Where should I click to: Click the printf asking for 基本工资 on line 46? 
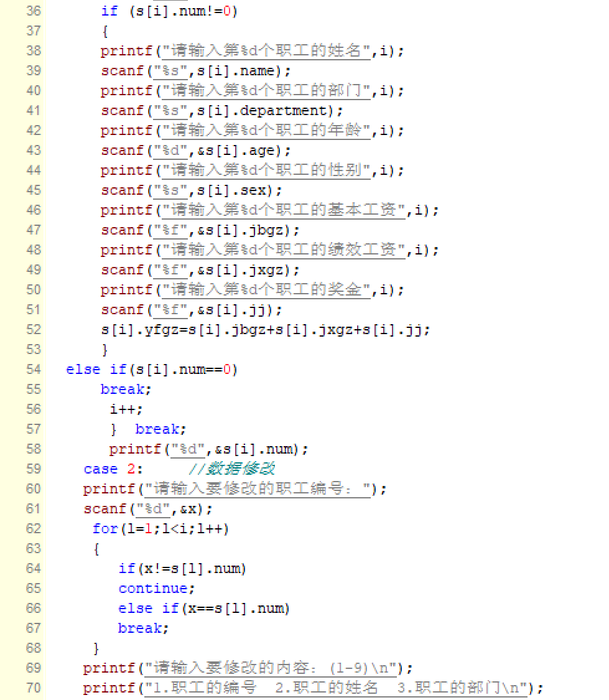pyautogui.click(x=269, y=210)
